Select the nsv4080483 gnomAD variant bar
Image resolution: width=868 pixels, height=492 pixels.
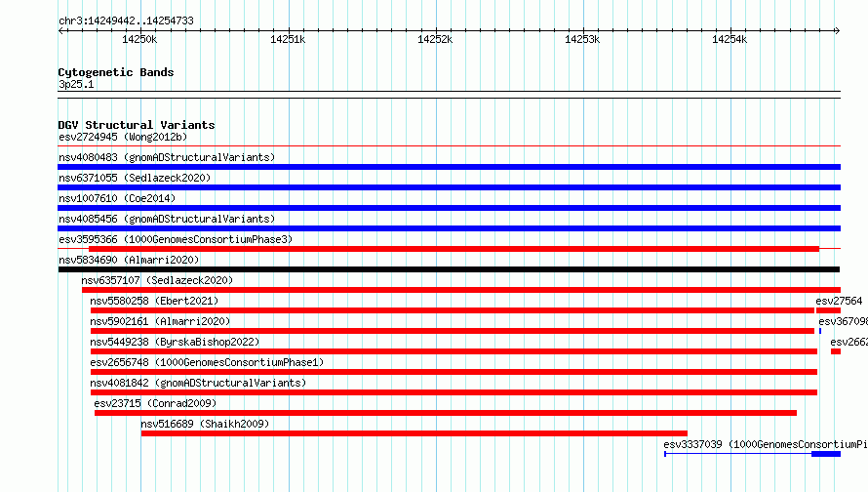(449, 167)
